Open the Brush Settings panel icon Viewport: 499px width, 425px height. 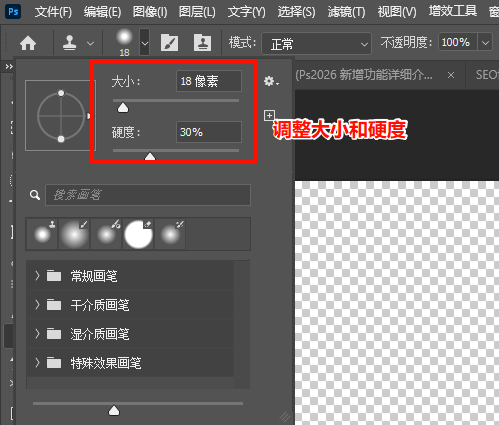pos(169,43)
